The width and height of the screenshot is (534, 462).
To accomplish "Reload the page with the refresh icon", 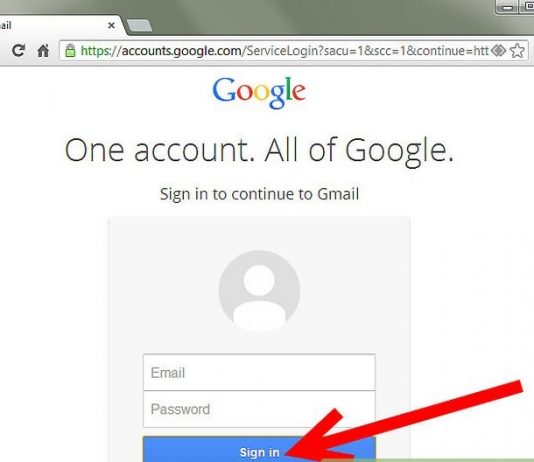I will click(18, 51).
